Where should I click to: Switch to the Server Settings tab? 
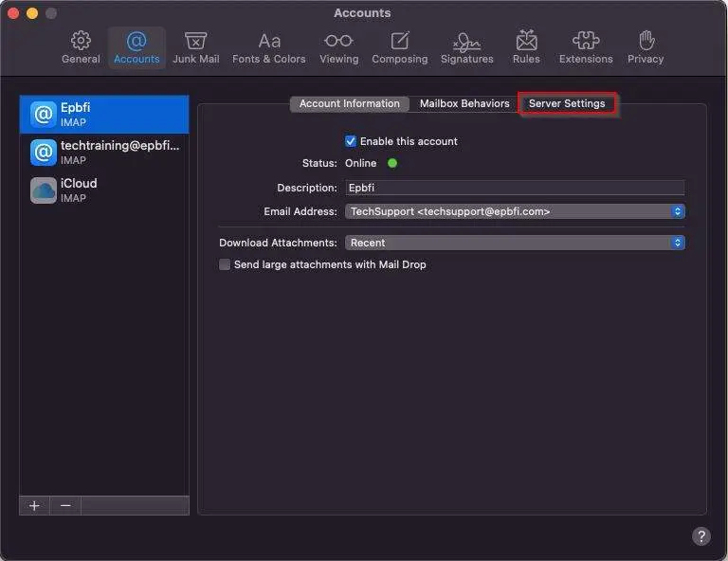[x=567, y=104]
